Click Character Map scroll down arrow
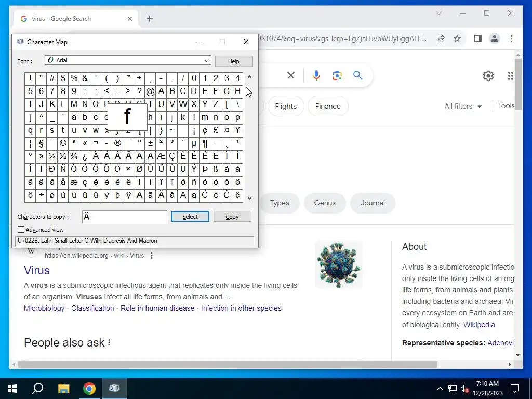532x399 pixels. pos(250,198)
